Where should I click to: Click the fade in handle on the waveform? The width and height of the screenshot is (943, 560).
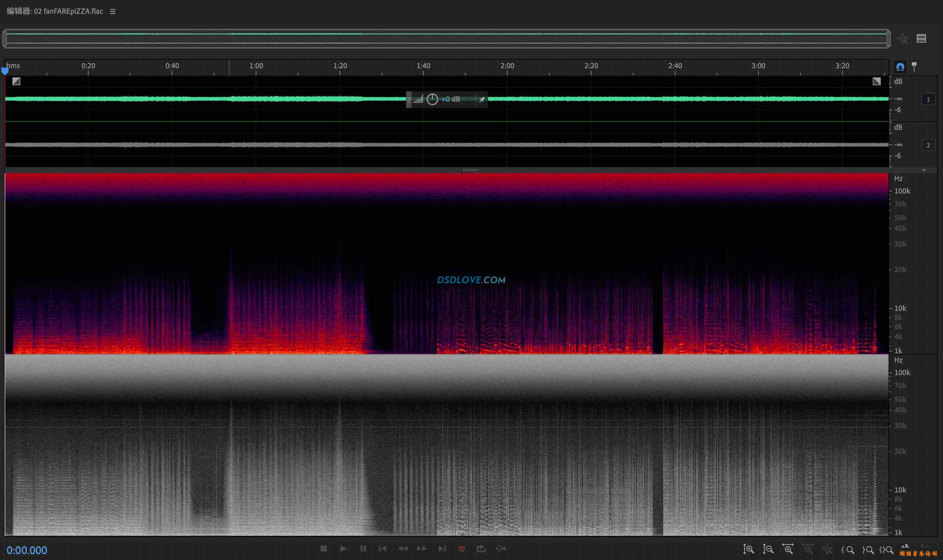16,81
